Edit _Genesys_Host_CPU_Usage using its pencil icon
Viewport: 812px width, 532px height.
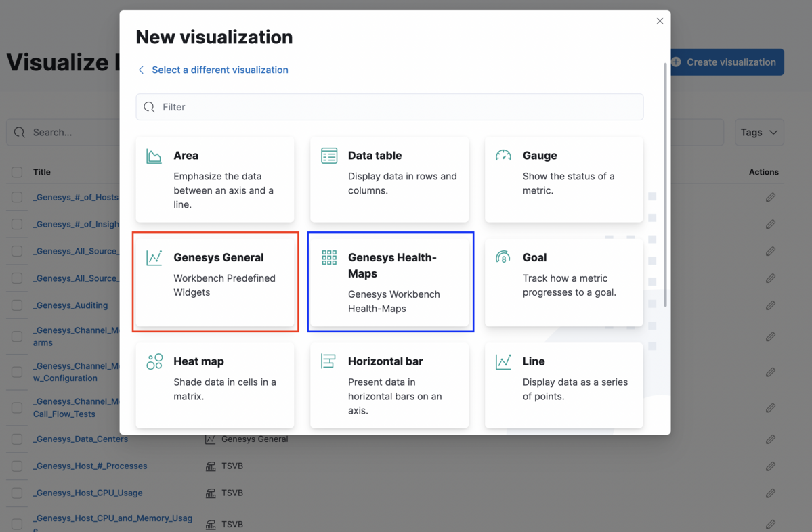pos(771,493)
